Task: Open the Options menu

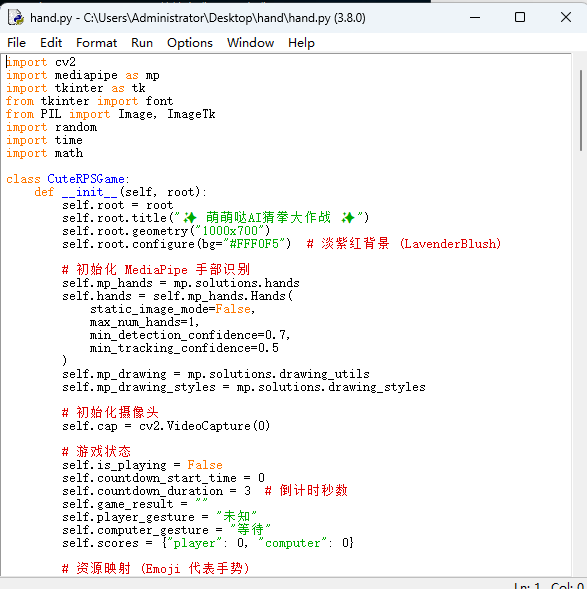Action: [190, 43]
